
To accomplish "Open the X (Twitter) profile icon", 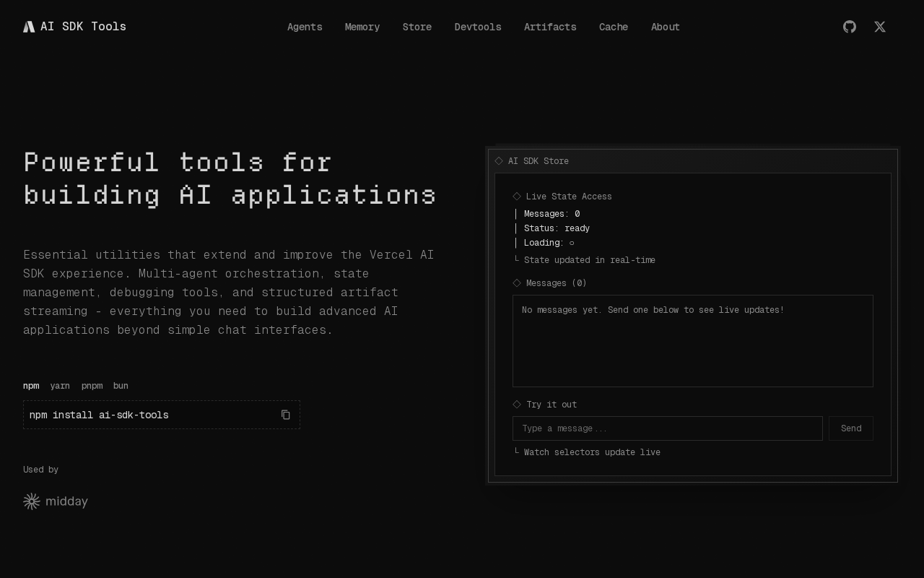I will click(880, 27).
